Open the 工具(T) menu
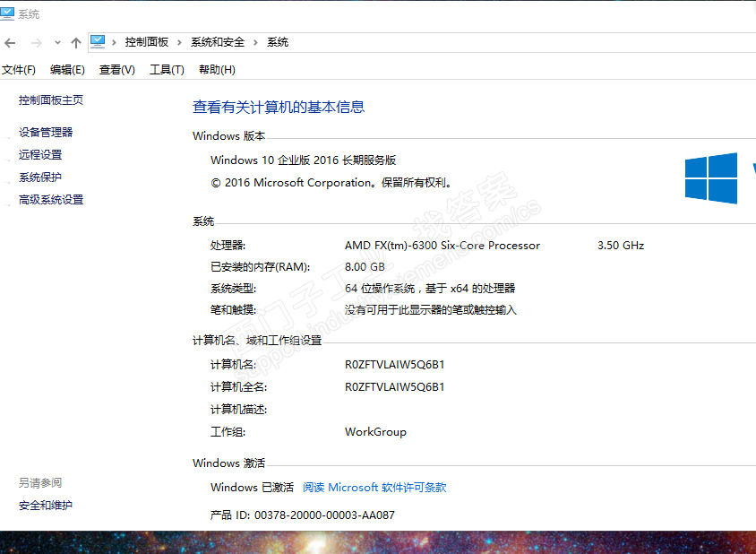Viewport: 756px width, 554px height. click(x=167, y=70)
